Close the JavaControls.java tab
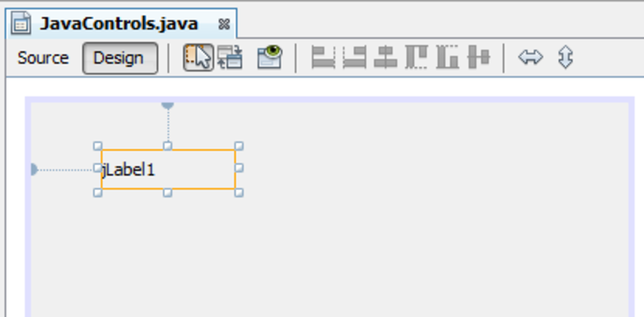The height and width of the screenshot is (317, 644). pyautogui.click(x=224, y=25)
